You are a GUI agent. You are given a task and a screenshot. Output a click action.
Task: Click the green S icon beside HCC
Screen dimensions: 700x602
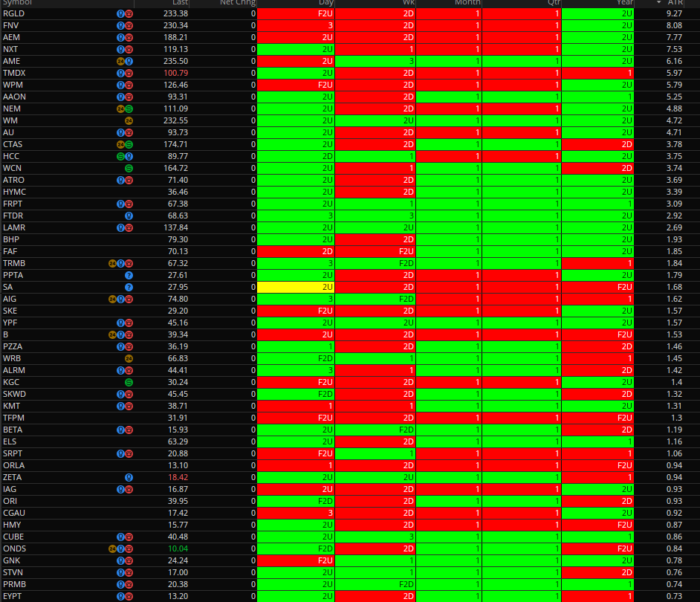click(120, 156)
